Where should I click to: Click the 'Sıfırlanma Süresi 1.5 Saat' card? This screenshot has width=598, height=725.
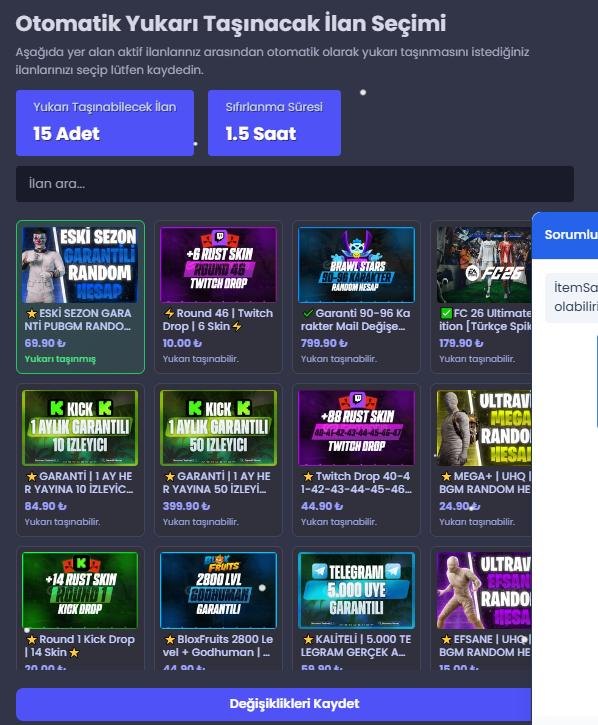point(274,123)
